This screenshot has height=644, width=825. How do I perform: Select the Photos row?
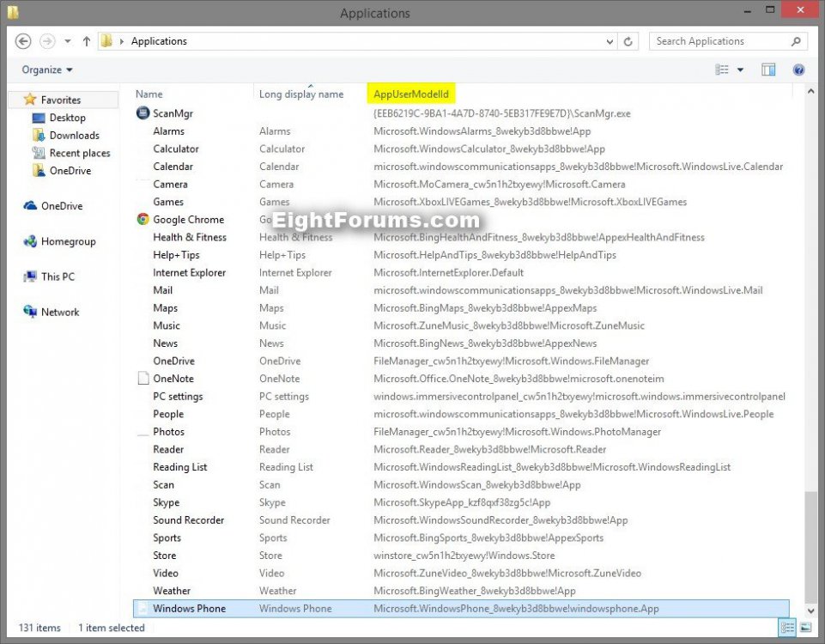tap(461, 431)
